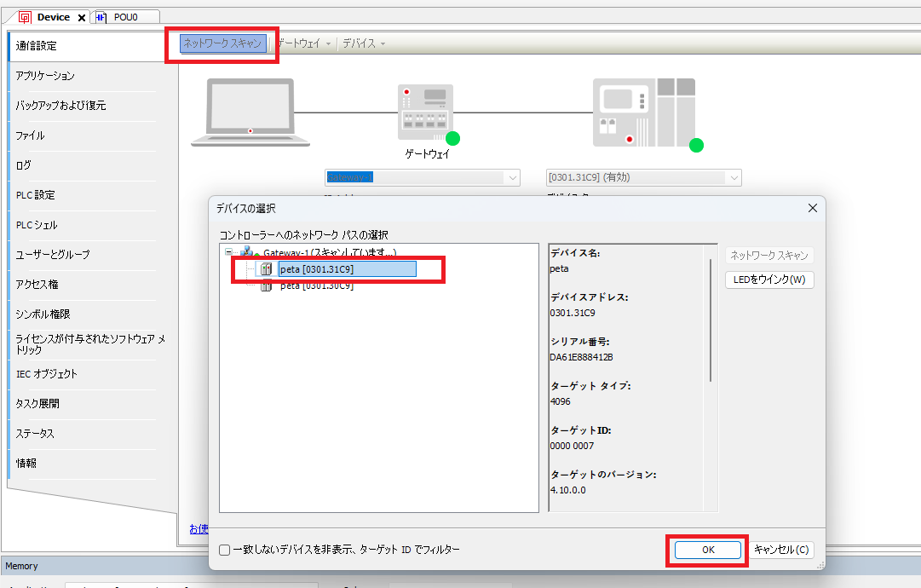Click target ID value 0000 0007
The height and width of the screenshot is (588, 921).
coord(572,446)
